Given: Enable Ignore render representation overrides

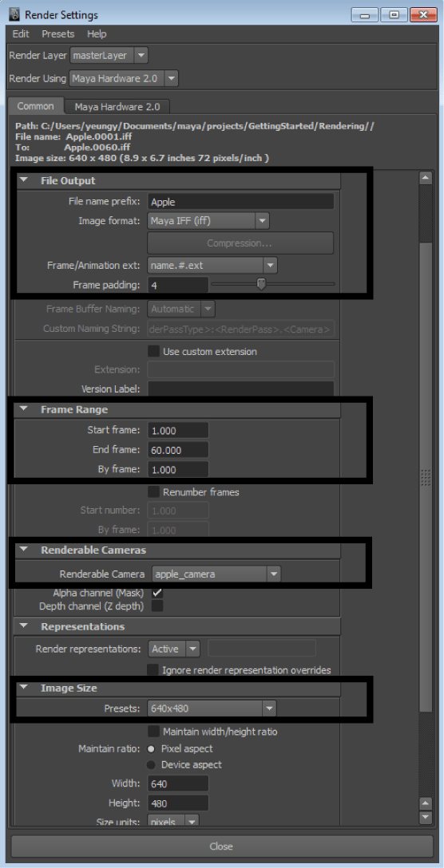Looking at the screenshot, I should point(153,670).
